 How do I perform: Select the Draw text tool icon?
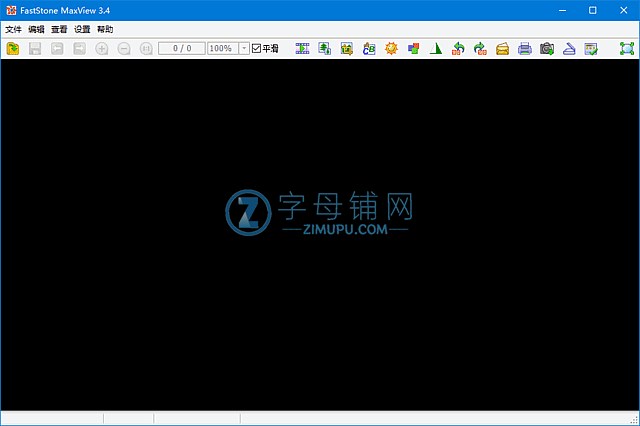[369, 48]
